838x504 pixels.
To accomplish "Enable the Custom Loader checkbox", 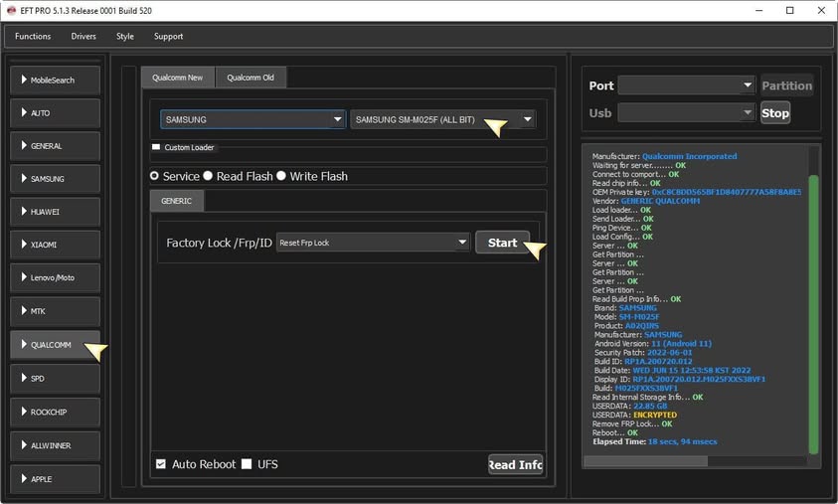I will point(156,147).
